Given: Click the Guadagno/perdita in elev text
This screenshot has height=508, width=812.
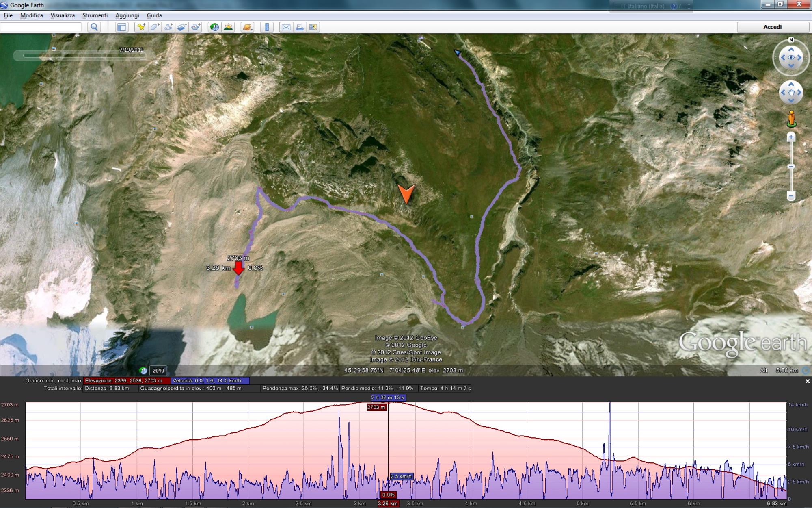Looking at the screenshot, I should (x=191, y=389).
